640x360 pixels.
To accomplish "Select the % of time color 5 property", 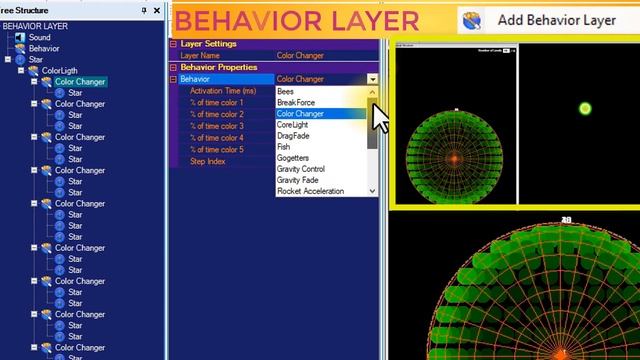I will (x=216, y=150).
